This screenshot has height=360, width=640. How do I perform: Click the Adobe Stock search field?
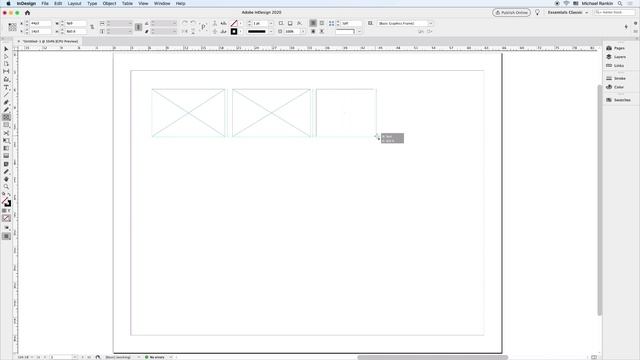(615, 13)
